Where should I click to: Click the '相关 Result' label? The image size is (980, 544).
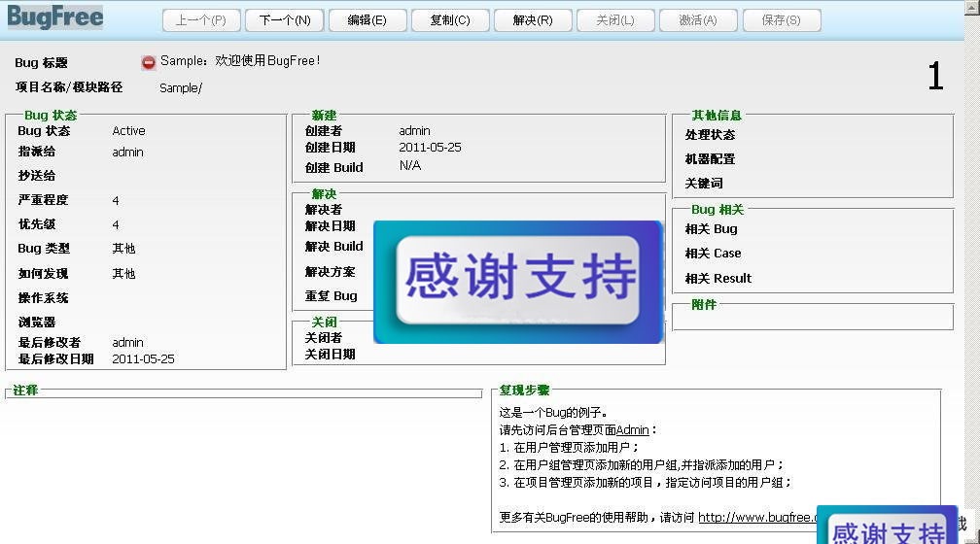[x=718, y=279]
